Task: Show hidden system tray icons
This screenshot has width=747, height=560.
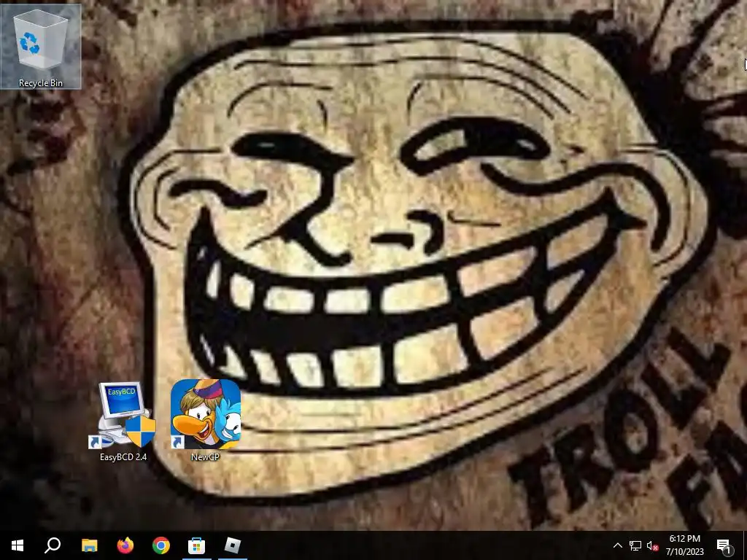Action: click(617, 545)
